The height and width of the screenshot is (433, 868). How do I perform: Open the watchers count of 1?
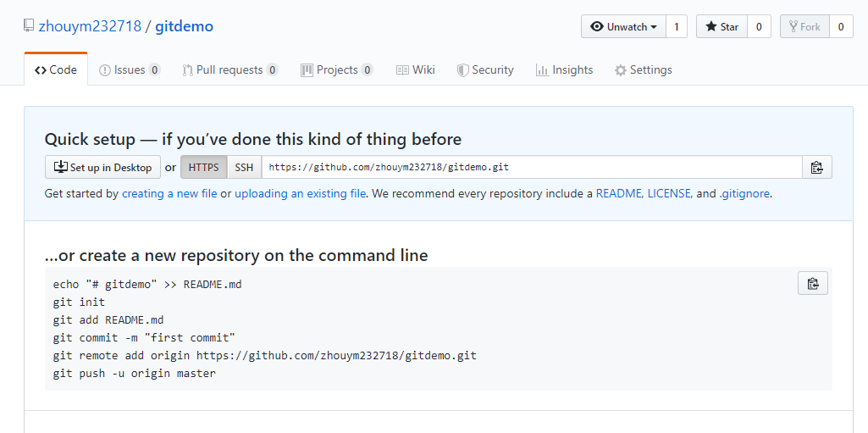(677, 26)
